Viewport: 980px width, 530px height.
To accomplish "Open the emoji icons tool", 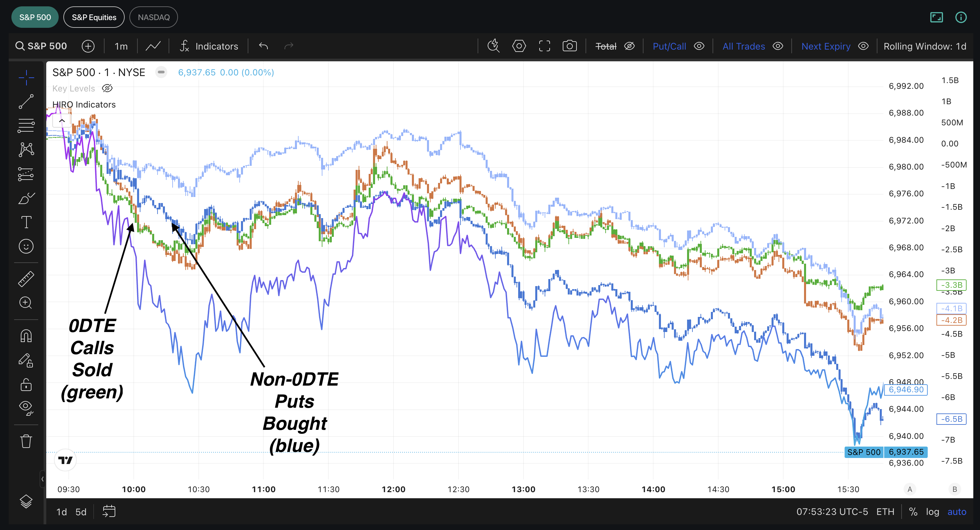I will (26, 246).
